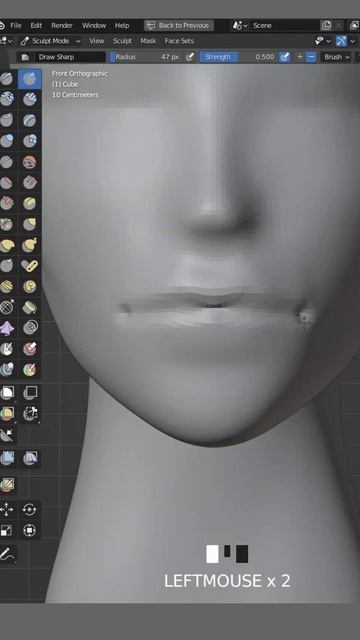Click the new scene copy icon
Screen dimensions: 360x640
(x=326, y=25)
